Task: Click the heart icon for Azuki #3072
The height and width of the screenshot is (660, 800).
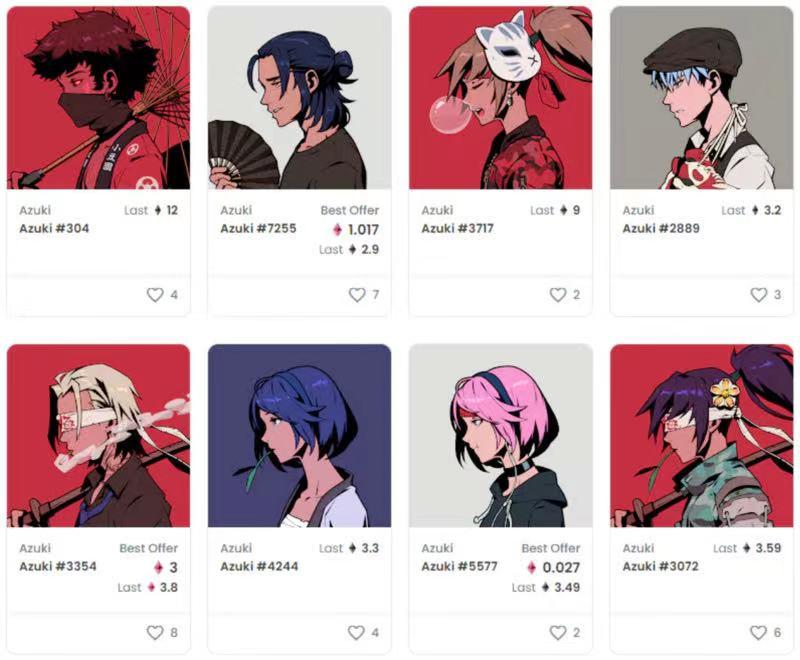Action: (758, 632)
